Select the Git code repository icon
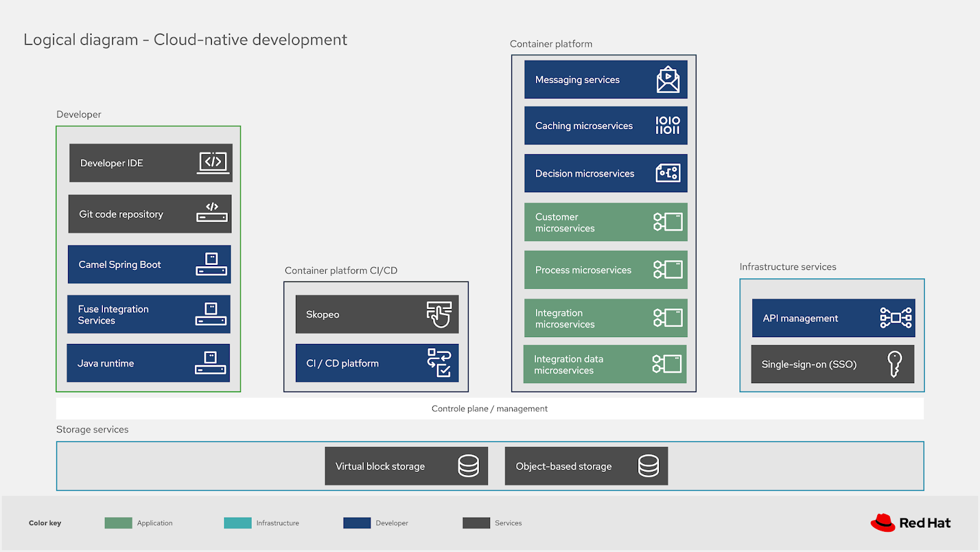The width and height of the screenshot is (980, 552). (x=211, y=214)
